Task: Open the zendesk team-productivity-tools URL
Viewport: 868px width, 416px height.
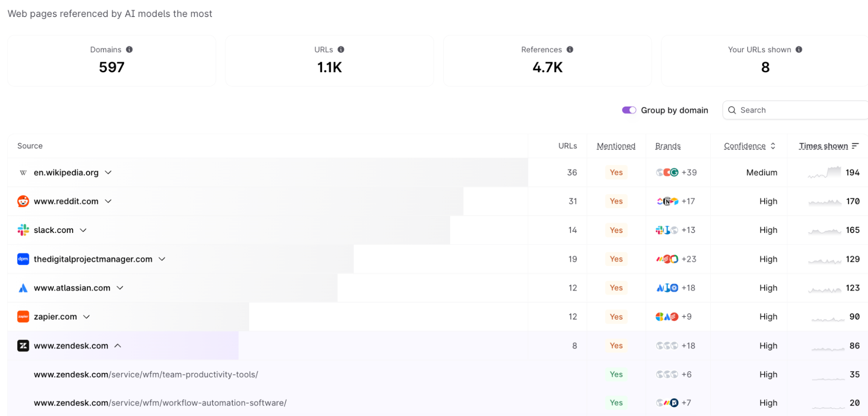Action: pyautogui.click(x=146, y=374)
